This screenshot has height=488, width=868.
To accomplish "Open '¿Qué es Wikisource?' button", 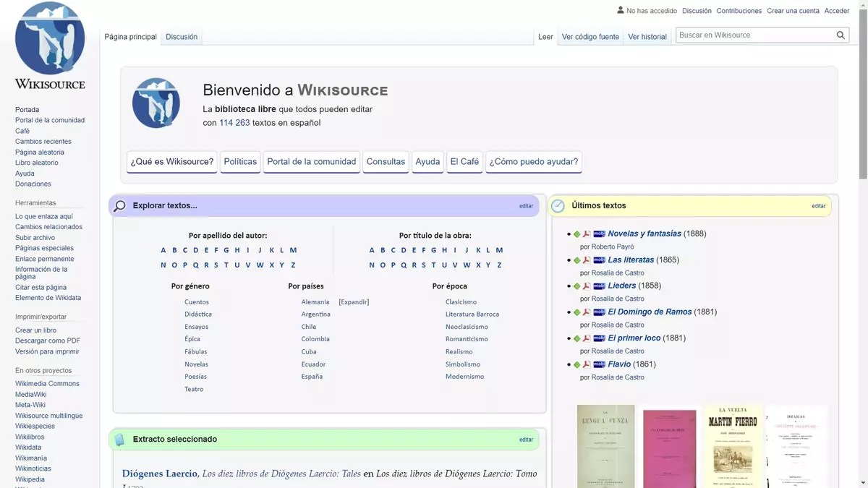I will click(172, 162).
